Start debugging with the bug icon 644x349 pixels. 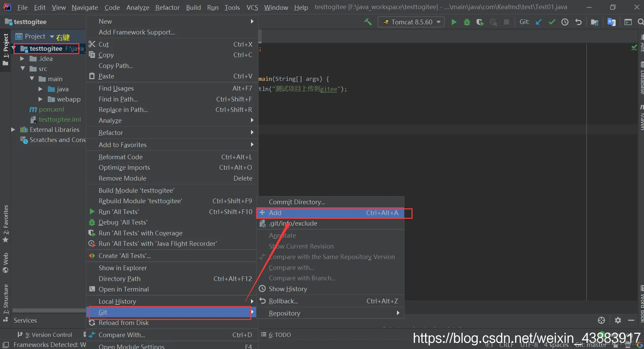(x=467, y=22)
